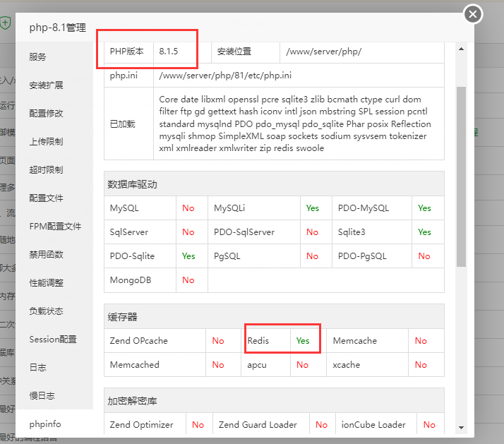Click the Zend Guard Loader cell

click(261, 424)
